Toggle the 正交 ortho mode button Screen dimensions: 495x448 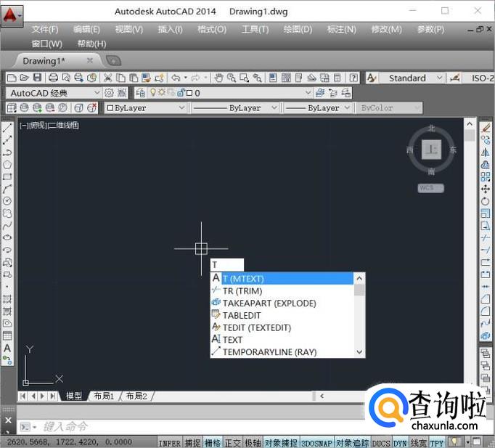point(232,442)
